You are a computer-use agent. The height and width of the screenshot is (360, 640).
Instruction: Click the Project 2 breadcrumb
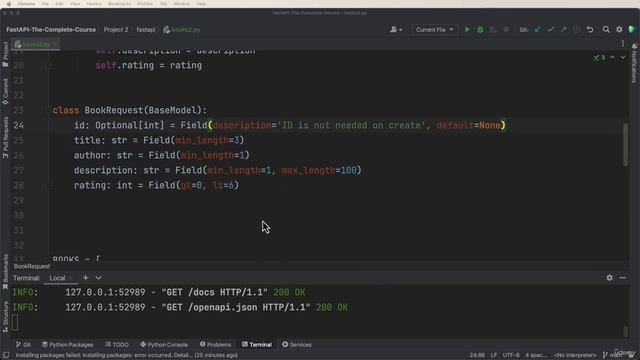click(116, 30)
